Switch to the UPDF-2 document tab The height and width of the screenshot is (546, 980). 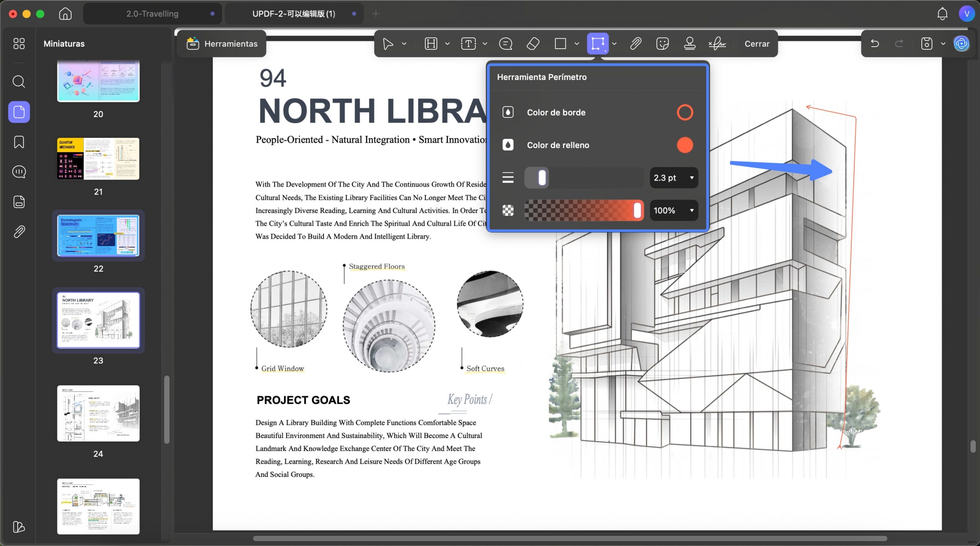(x=294, y=14)
